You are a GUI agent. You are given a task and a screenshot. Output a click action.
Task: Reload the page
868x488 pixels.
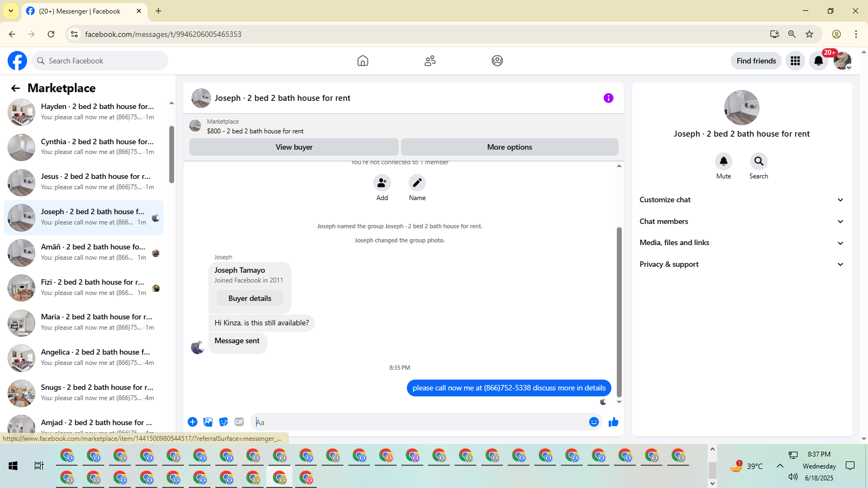point(51,34)
